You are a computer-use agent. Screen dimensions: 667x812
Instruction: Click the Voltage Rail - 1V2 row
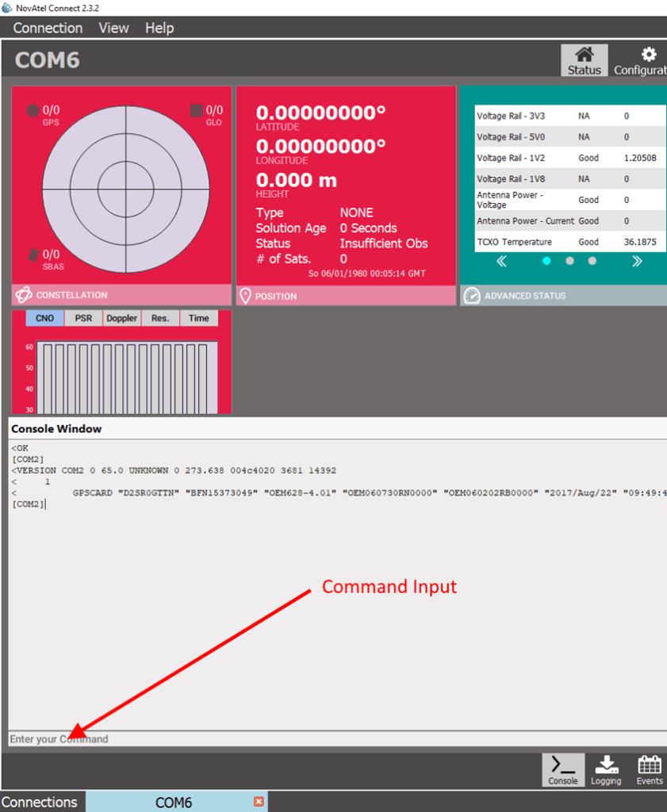tap(570, 158)
